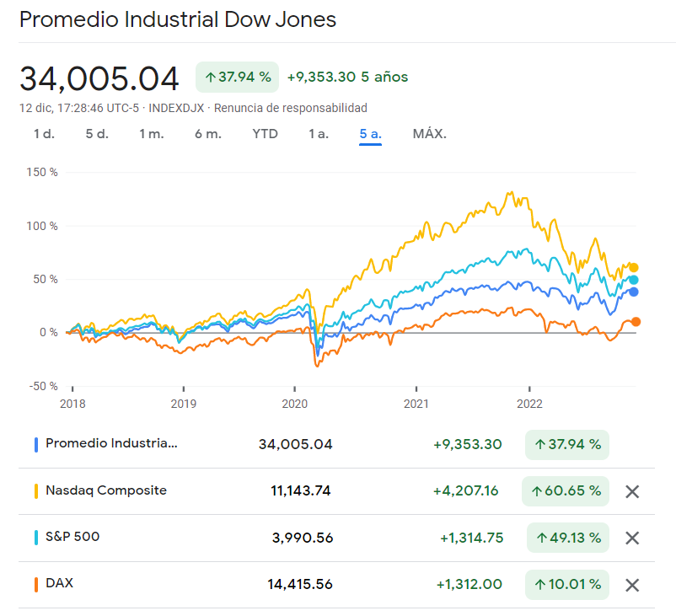Viewport: 676px width, 616px height.
Task: Click the 34,005.04 value in Dow row
Action: tap(296, 444)
